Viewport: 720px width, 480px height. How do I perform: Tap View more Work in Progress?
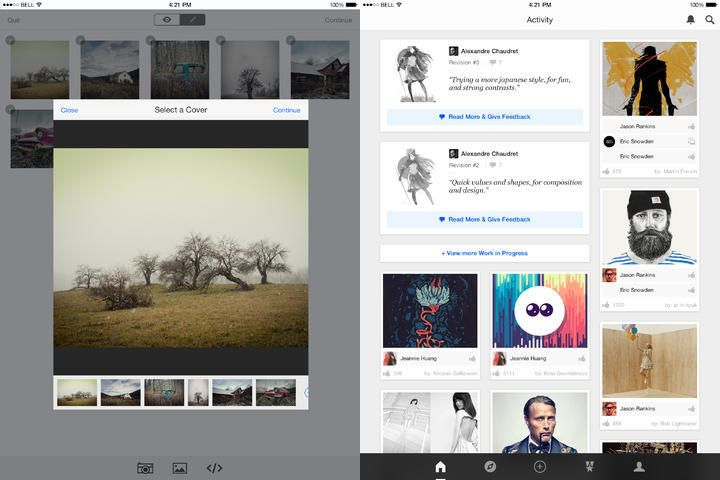(x=485, y=253)
